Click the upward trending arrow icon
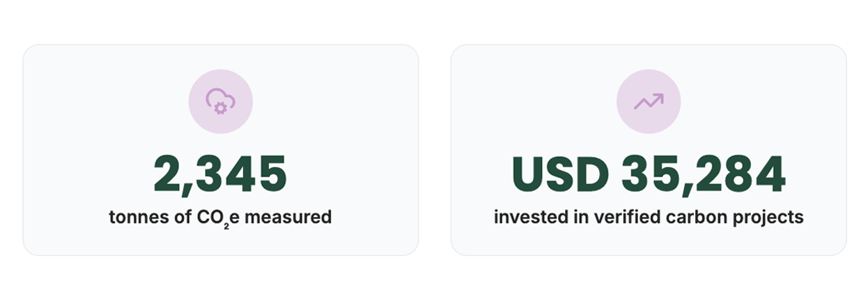Viewport: 868px width, 297px height. pos(648,102)
